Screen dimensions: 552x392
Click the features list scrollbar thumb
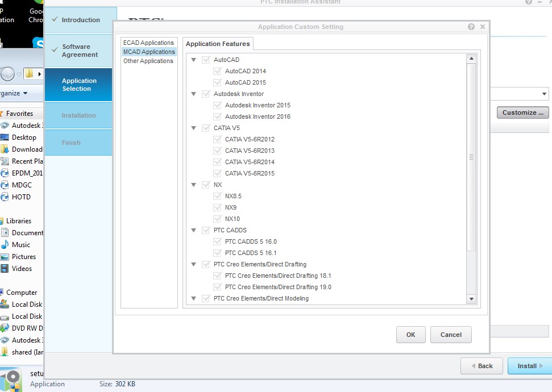471,157
